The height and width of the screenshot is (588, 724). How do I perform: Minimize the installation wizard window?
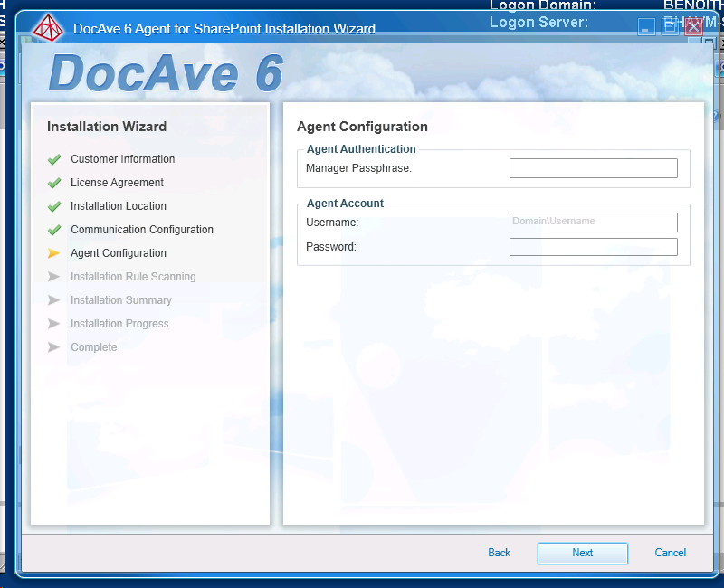(x=646, y=27)
